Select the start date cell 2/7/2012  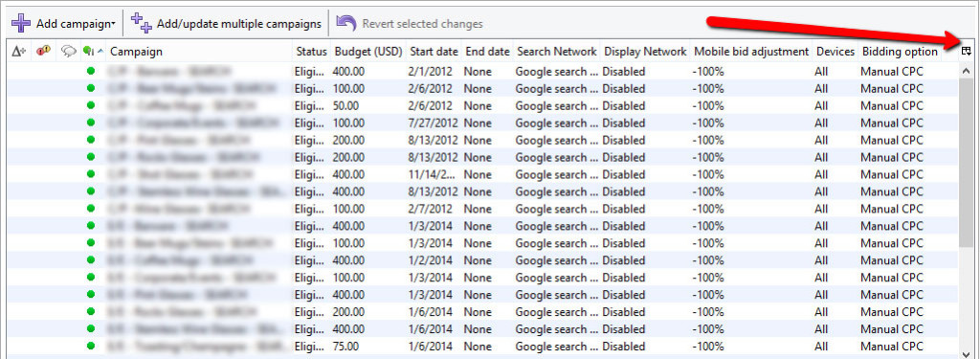429,209
